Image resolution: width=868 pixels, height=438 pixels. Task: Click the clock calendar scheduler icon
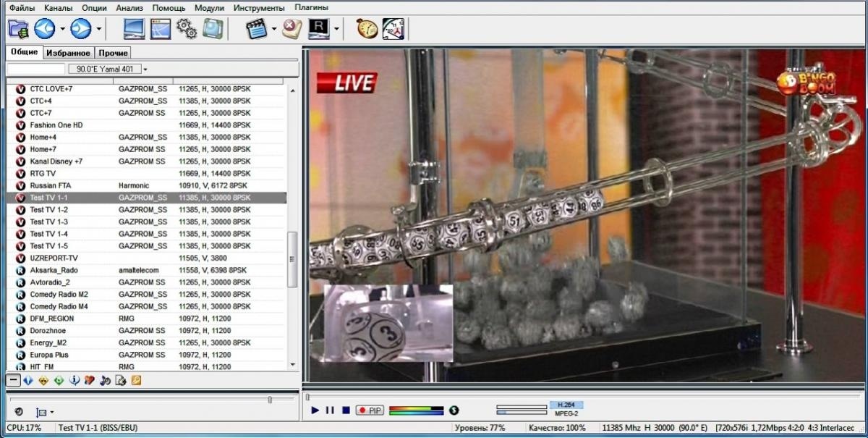pyautogui.click(x=393, y=29)
